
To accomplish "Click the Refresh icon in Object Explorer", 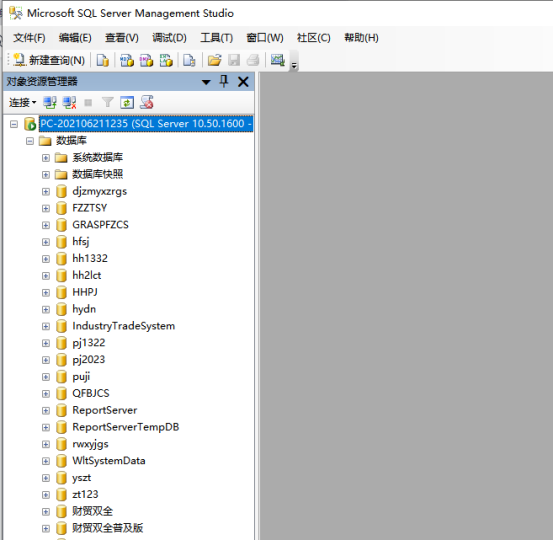I will (x=127, y=103).
